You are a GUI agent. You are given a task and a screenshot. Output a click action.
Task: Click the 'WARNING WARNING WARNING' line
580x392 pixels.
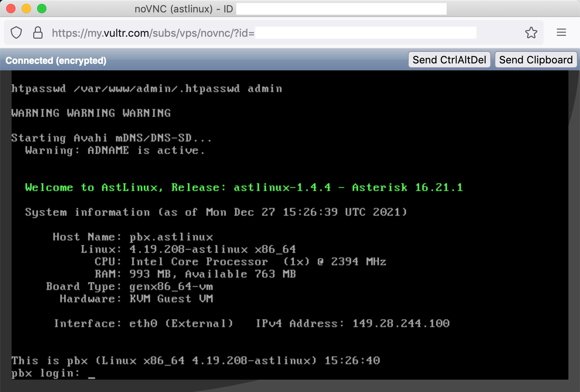[x=91, y=113]
